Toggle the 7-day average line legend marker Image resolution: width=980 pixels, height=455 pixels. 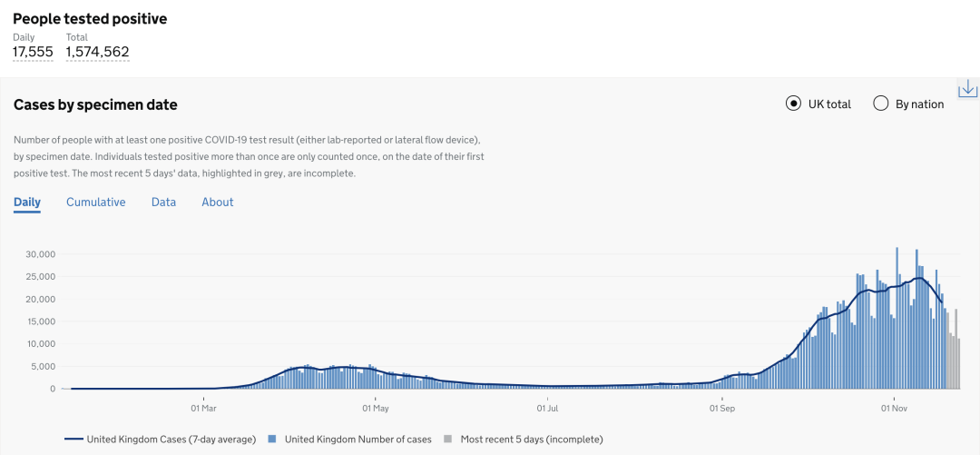pyautogui.click(x=73, y=440)
